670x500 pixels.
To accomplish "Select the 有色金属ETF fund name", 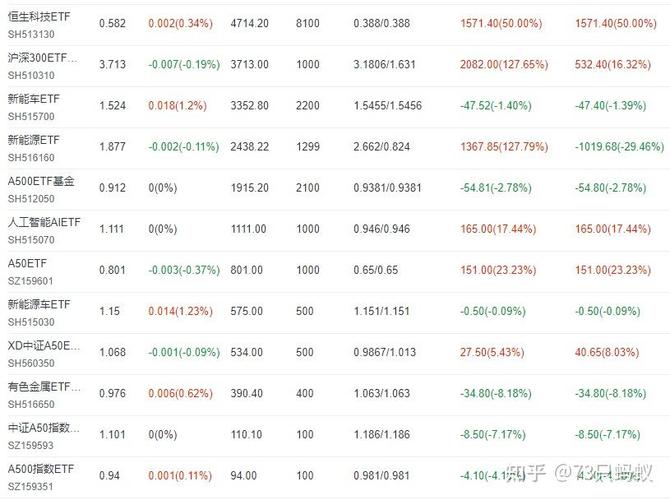I will [41, 386].
